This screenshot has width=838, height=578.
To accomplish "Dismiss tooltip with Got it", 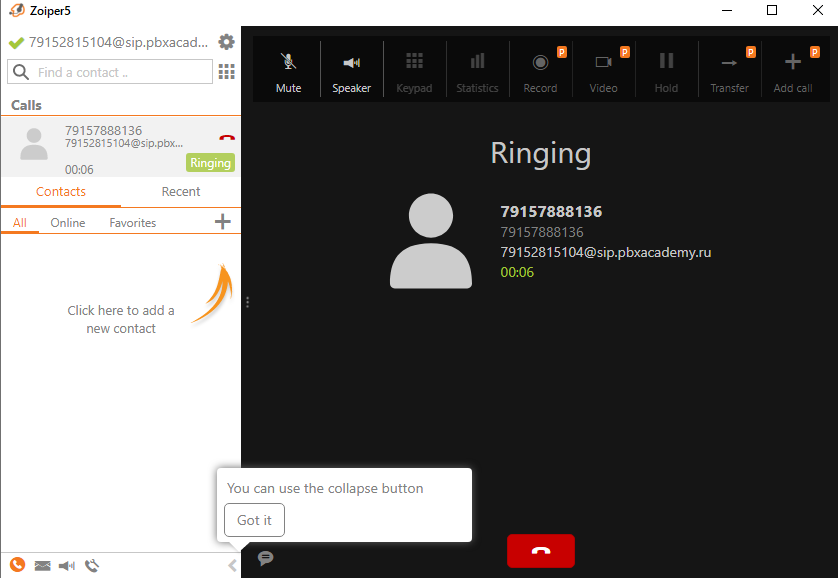I will [x=254, y=520].
